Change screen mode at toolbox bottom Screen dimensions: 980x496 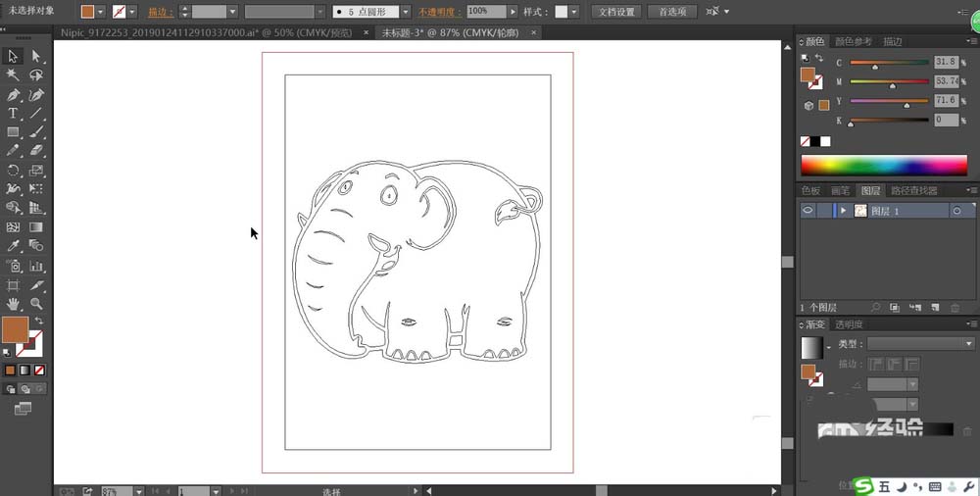[23, 409]
